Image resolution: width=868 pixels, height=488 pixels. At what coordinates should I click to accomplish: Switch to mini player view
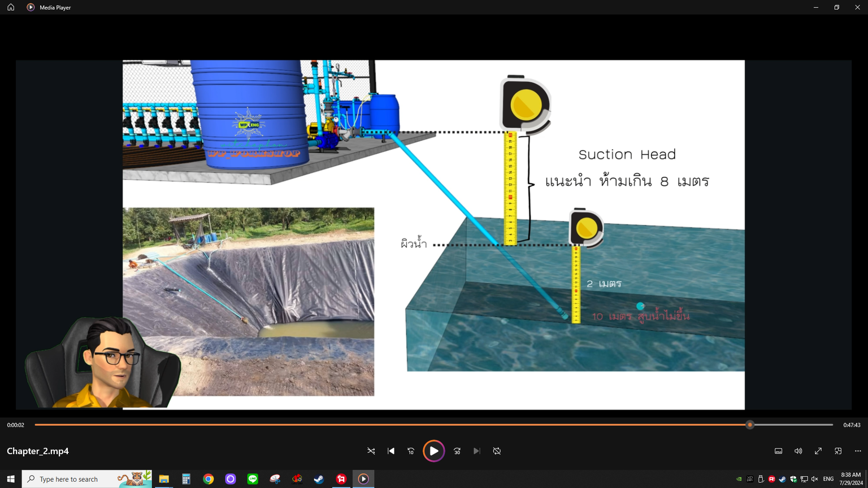pos(838,451)
